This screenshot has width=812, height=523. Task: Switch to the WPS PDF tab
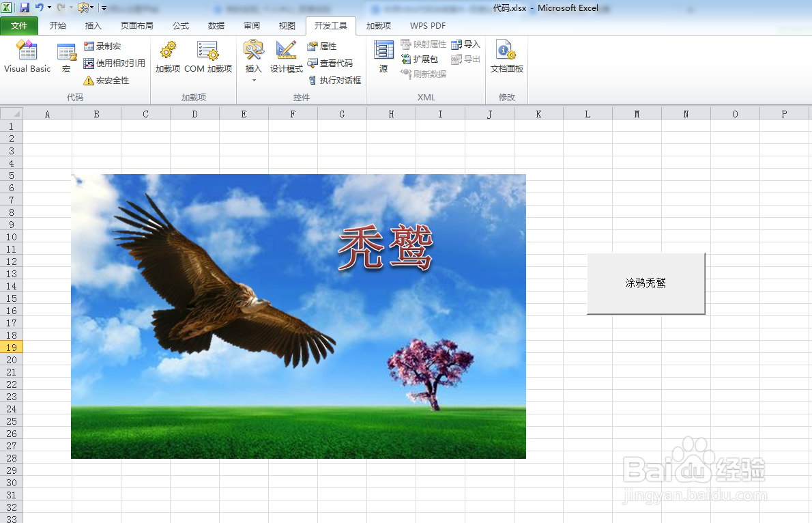click(x=428, y=26)
